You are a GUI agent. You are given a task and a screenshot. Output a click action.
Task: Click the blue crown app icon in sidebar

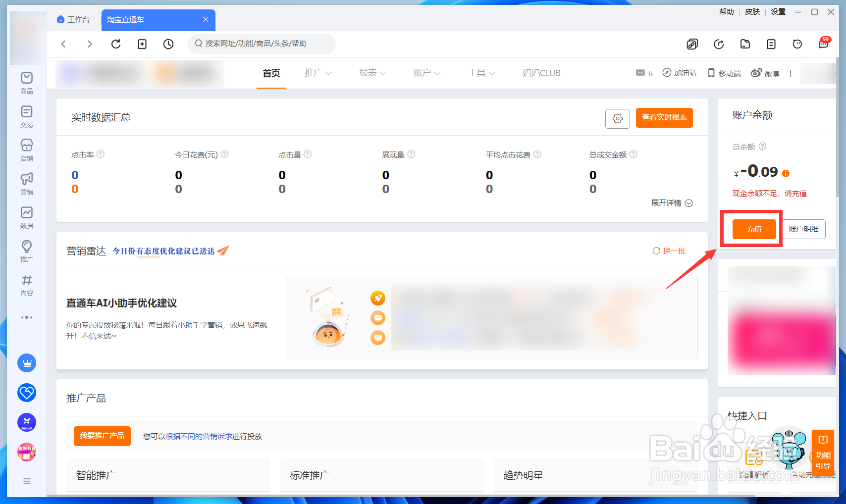tap(27, 363)
